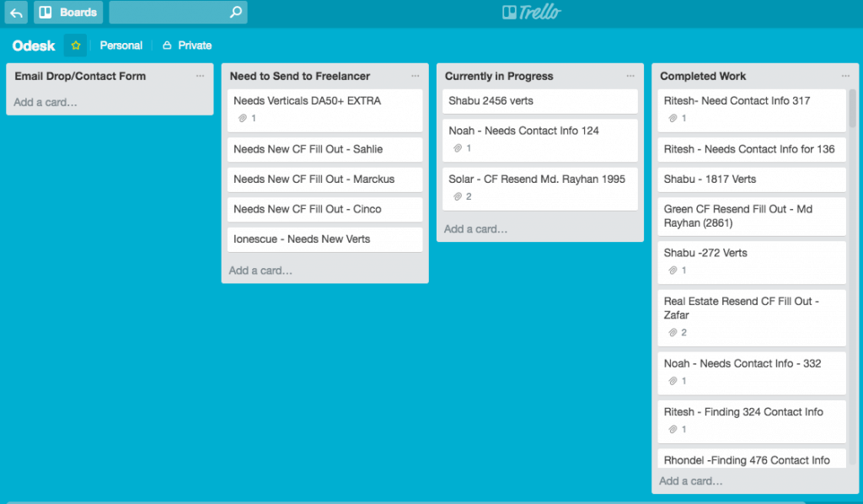Open Email Drop/Contact Form list menu
This screenshot has height=504, width=863.
pyautogui.click(x=200, y=76)
